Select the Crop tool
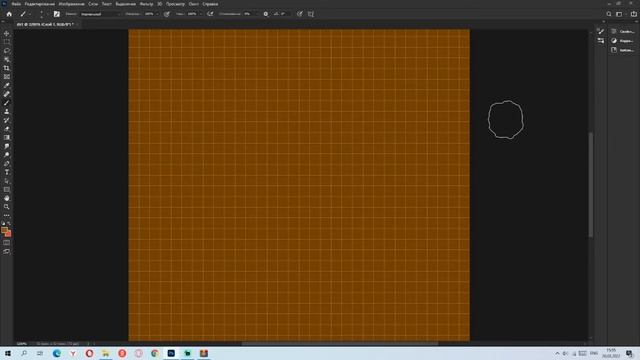 coord(7,68)
